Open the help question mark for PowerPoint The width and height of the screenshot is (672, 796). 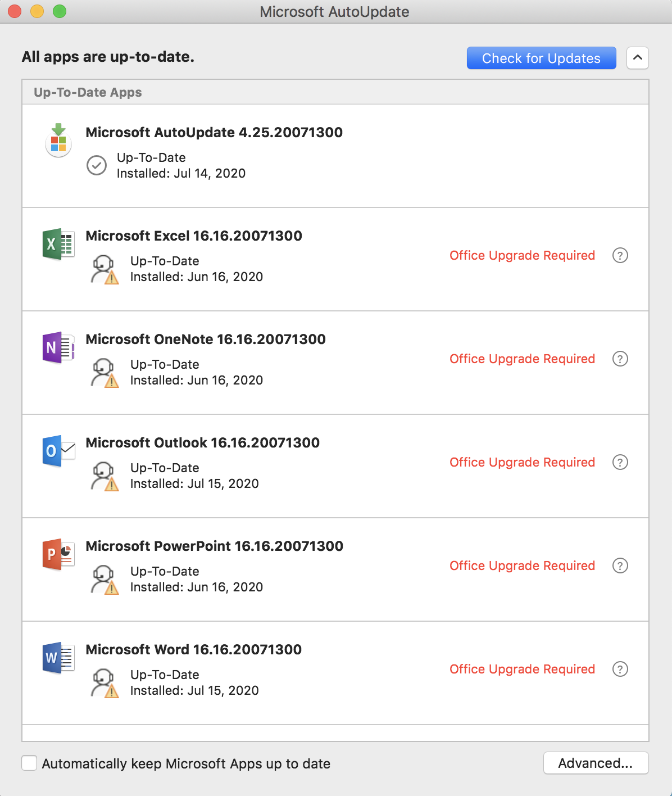(x=620, y=566)
